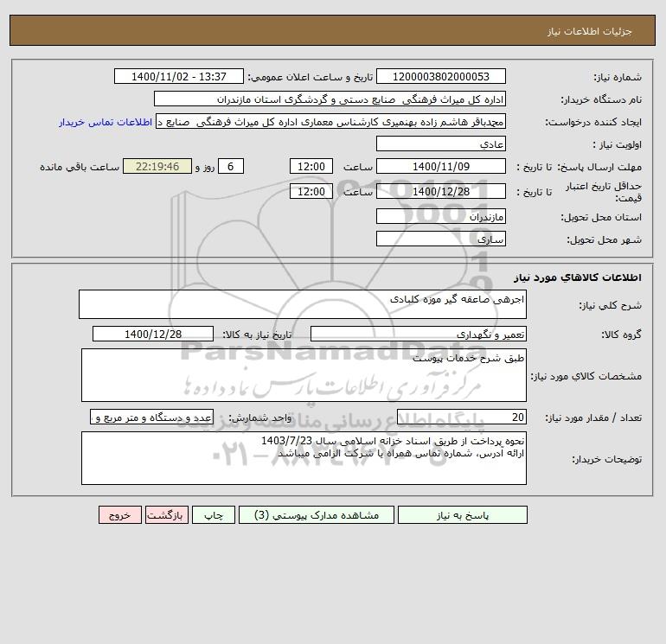Click the remaining time countdown 22:19:46
This screenshot has height=644, width=666.
pyautogui.click(x=157, y=167)
